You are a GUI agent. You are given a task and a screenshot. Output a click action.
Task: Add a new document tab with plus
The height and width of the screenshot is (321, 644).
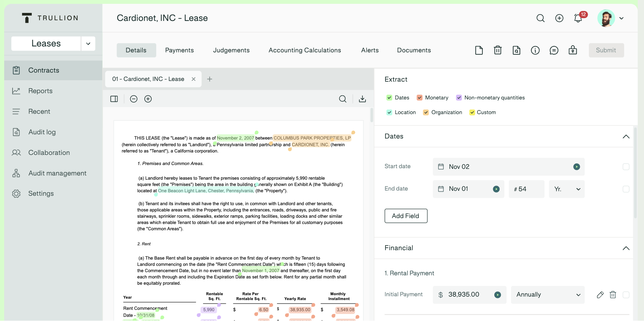pyautogui.click(x=210, y=79)
